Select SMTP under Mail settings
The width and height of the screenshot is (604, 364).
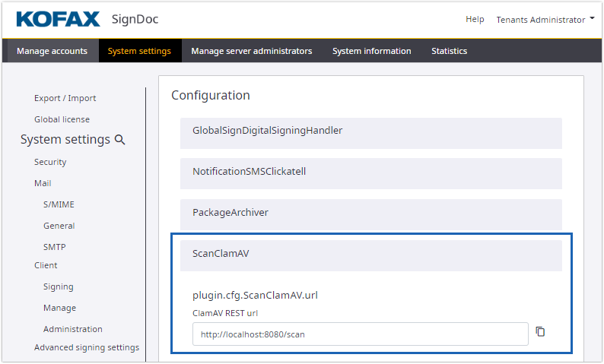pos(54,247)
